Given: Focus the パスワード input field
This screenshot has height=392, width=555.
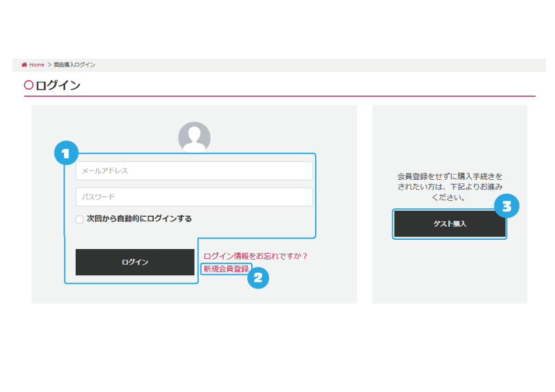Looking at the screenshot, I should tap(194, 197).
